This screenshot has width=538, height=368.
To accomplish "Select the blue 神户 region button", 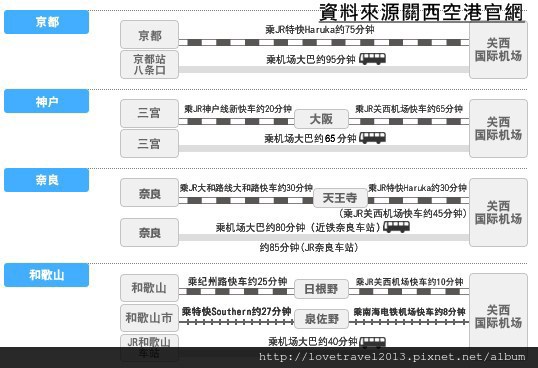I will click(x=46, y=101).
